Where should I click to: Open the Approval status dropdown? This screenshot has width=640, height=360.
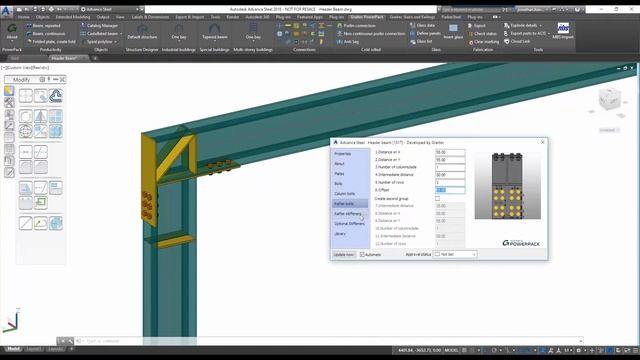(x=455, y=254)
